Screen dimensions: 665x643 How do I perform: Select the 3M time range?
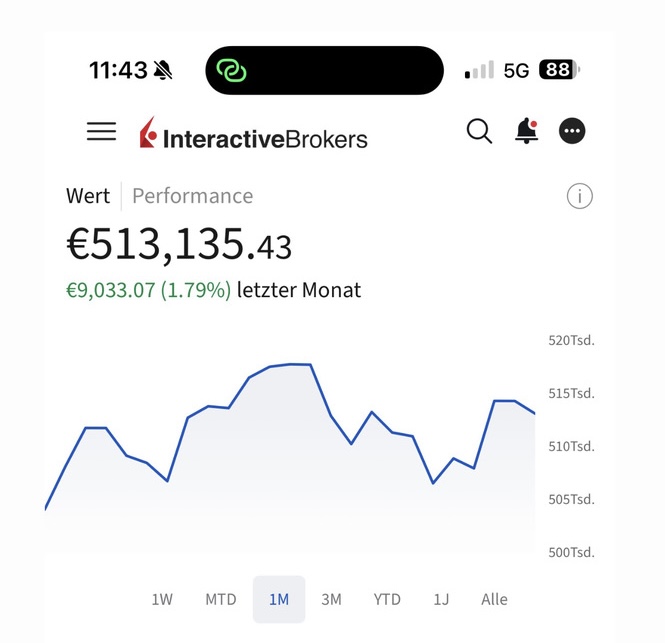tap(331, 600)
